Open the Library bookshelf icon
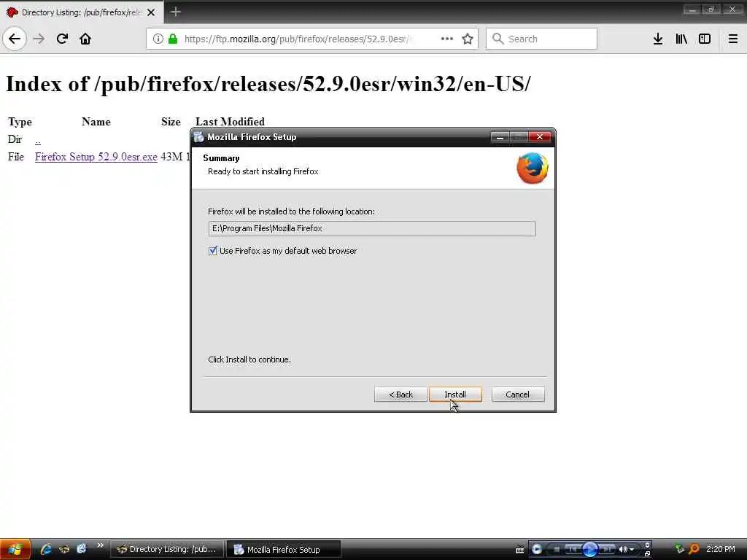The height and width of the screenshot is (560, 747). (x=681, y=39)
